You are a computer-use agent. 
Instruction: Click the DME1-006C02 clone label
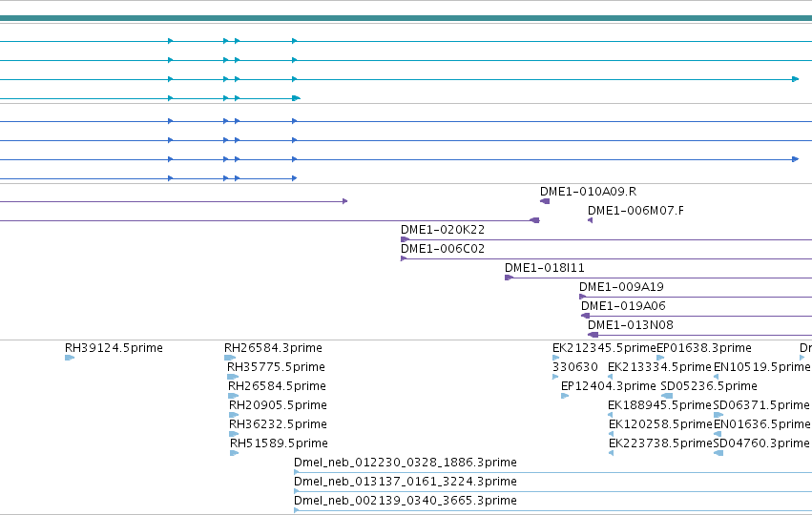pos(443,249)
